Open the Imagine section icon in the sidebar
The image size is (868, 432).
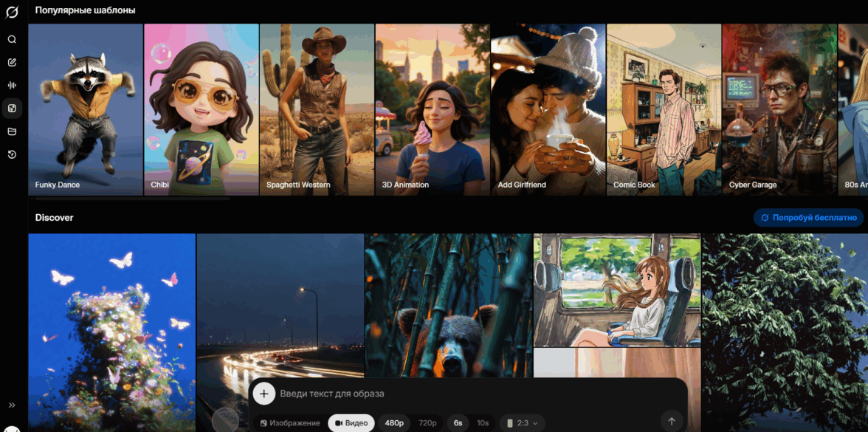[x=12, y=109]
